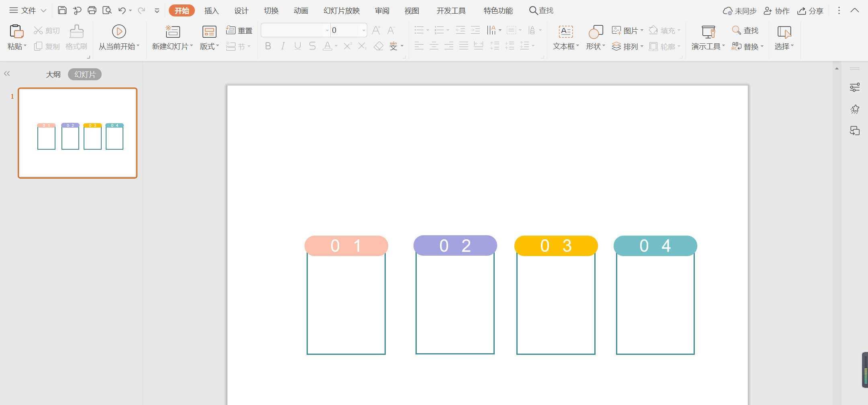Insert a text box (文本框)
The image size is (868, 405).
[566, 31]
